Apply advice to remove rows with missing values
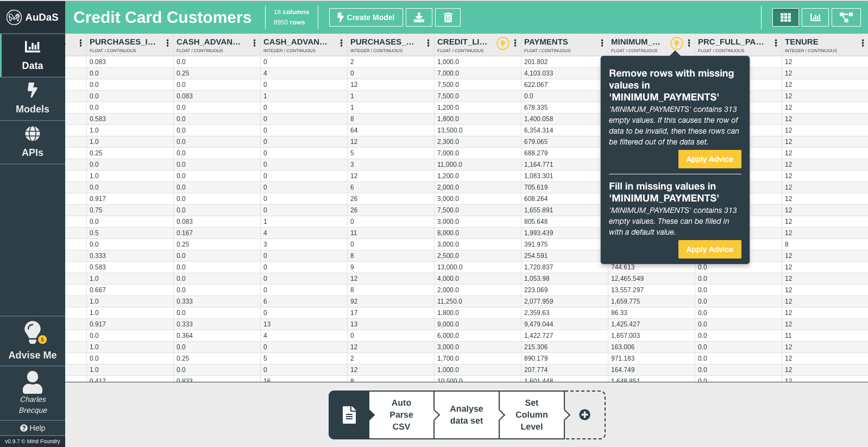 [x=709, y=159]
